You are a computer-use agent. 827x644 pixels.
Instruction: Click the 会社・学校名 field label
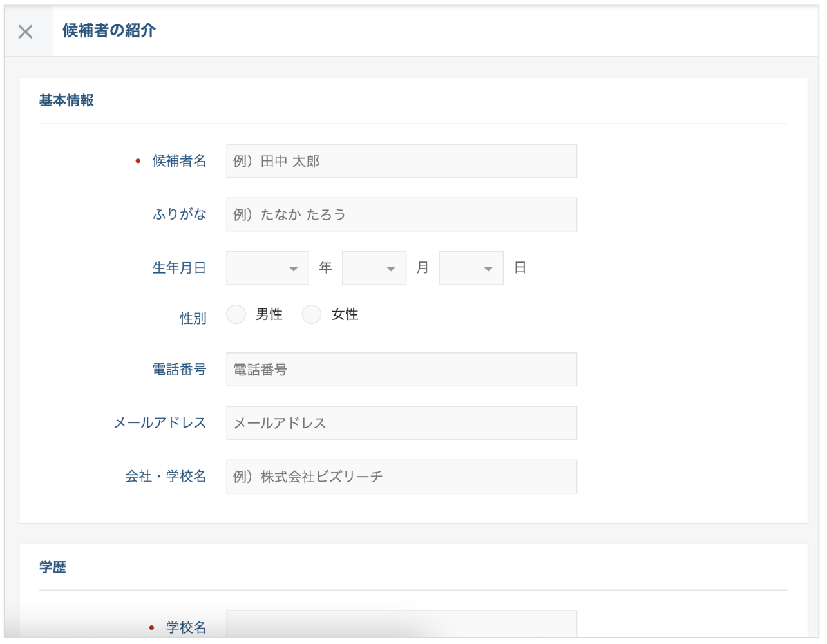[166, 477]
